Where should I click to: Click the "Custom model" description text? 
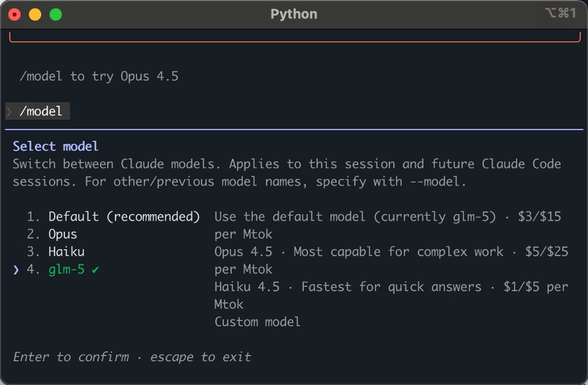click(257, 322)
